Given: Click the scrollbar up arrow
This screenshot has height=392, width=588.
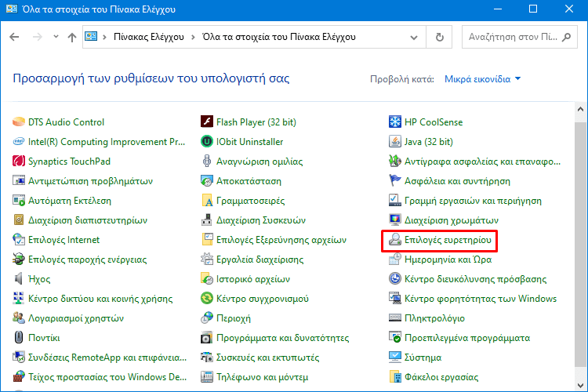Looking at the screenshot, I should pyautogui.click(x=580, y=109).
